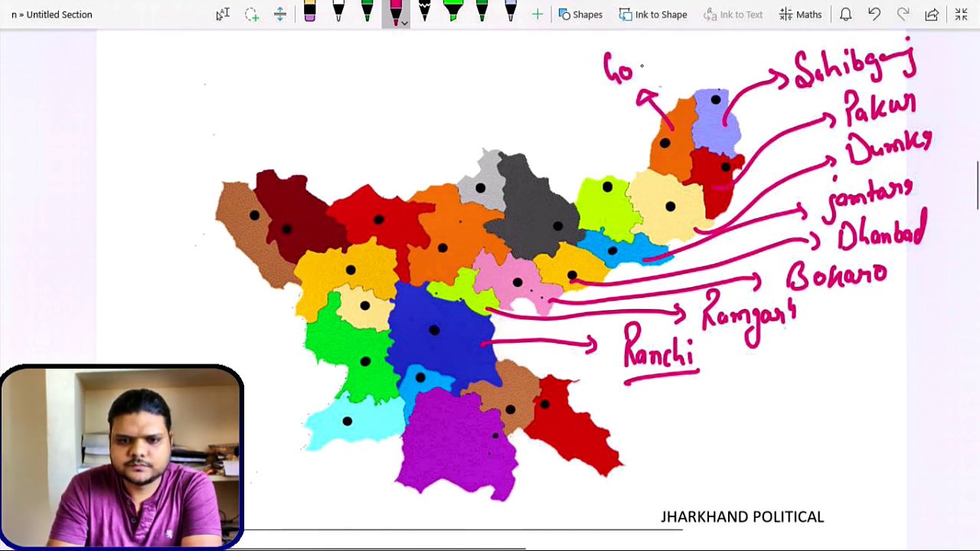Select the green pen beside eraser-side black pen
The height and width of the screenshot is (551, 980).
[367, 13]
